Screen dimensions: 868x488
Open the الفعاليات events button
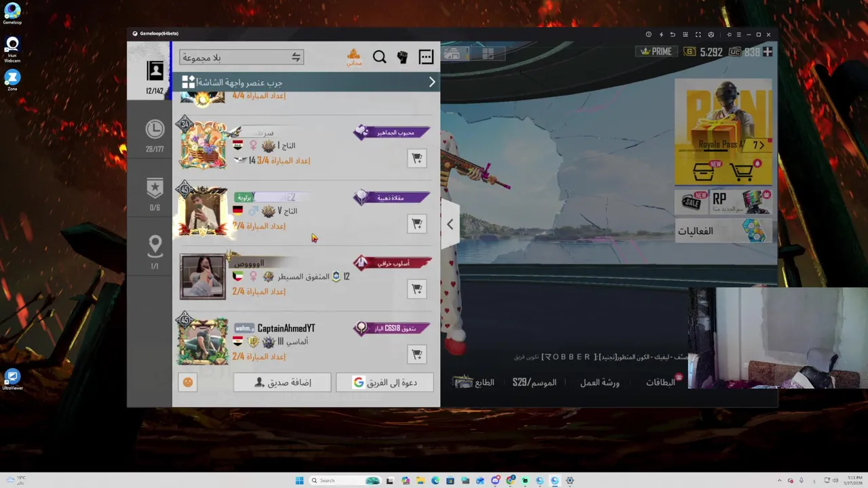(724, 231)
